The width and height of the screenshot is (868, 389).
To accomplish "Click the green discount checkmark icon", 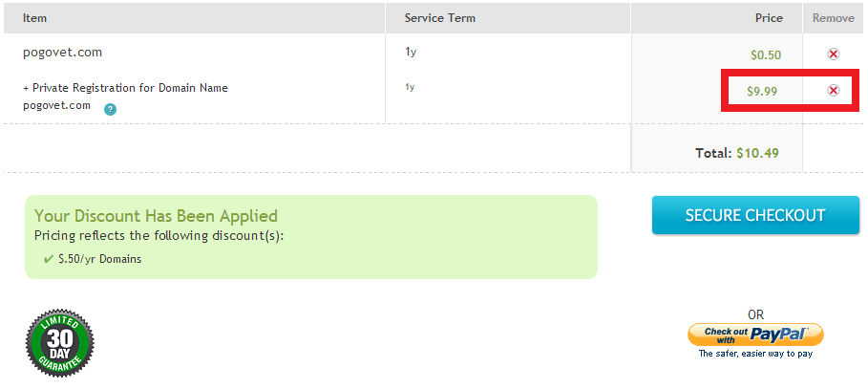I will coord(48,259).
